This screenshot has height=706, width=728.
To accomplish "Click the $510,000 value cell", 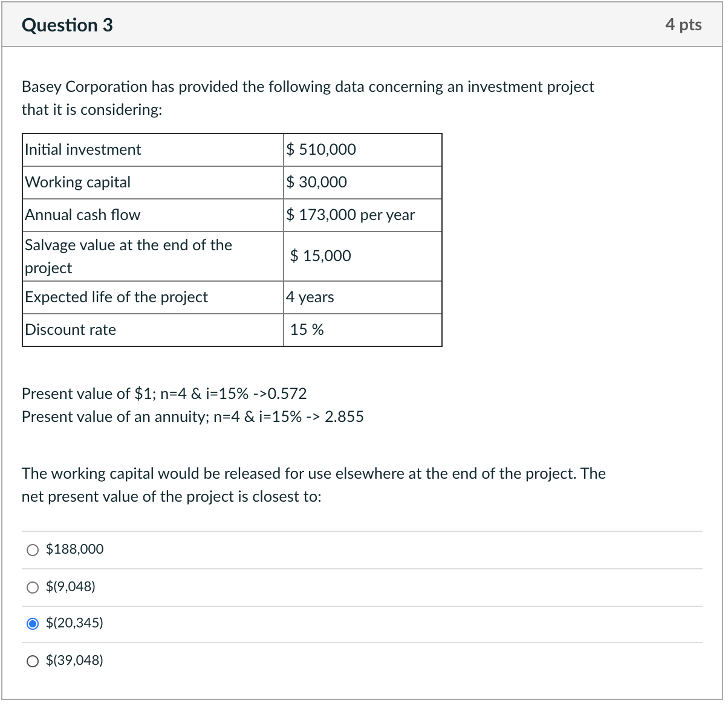I will pos(321,149).
